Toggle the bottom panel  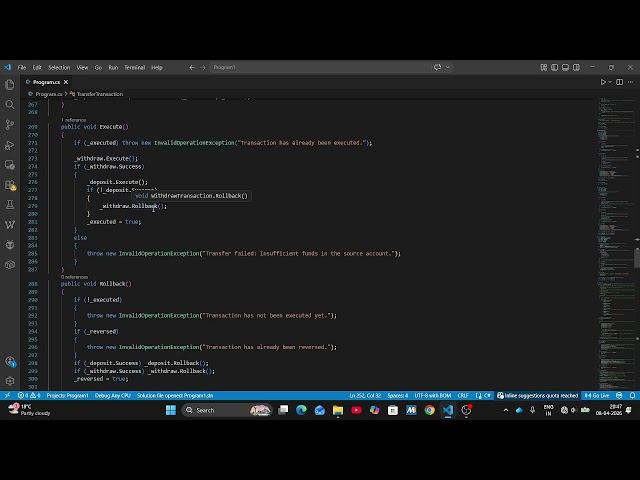point(565,67)
